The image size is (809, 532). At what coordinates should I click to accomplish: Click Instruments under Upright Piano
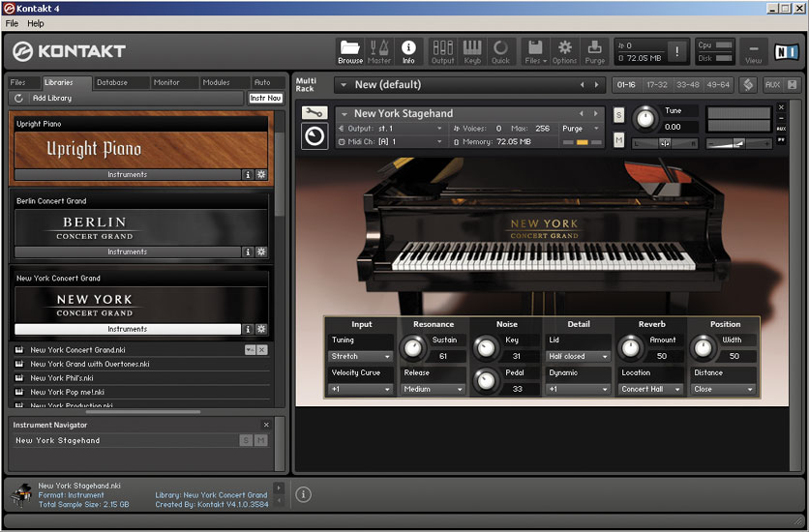click(x=128, y=174)
